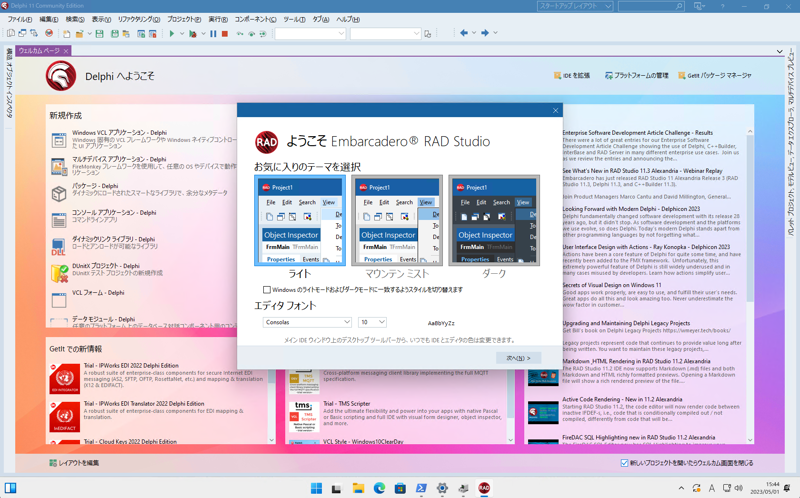The image size is (800, 498).
Task: Click the Multi-Device Application icon
Action: click(x=59, y=166)
